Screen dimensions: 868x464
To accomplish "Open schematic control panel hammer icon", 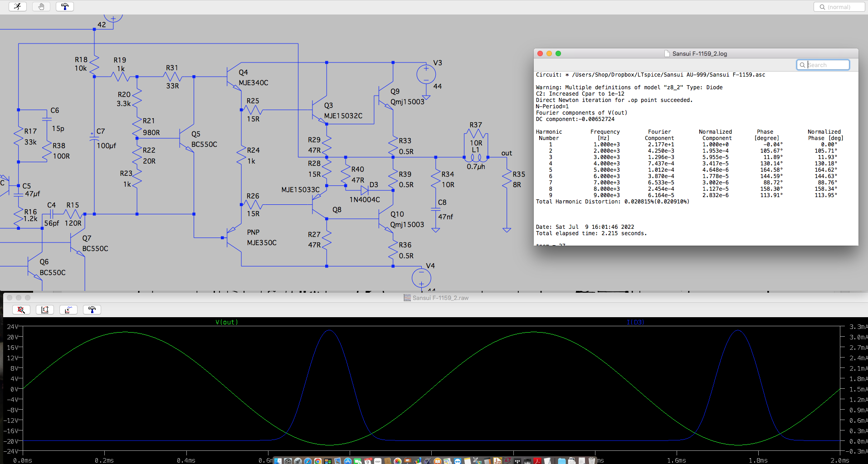I will pyautogui.click(x=65, y=6).
